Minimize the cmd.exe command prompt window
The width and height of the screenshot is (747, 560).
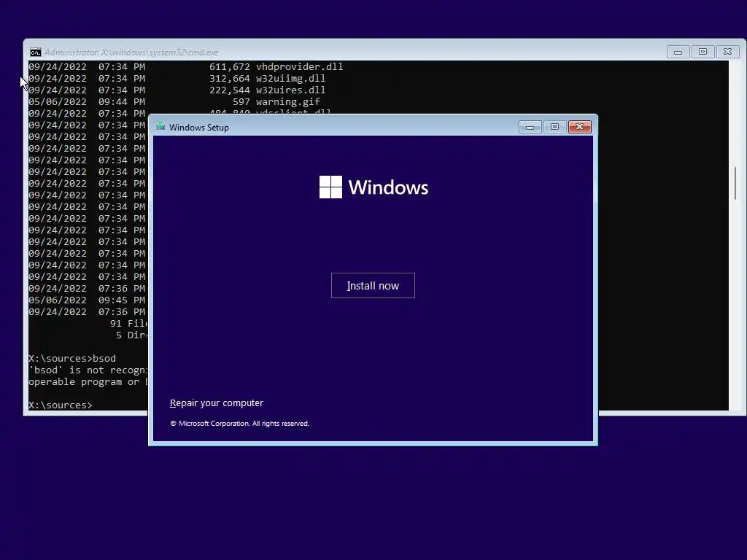point(678,52)
